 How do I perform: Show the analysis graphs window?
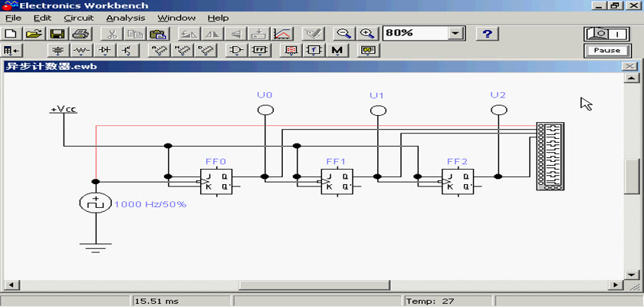pos(282,34)
